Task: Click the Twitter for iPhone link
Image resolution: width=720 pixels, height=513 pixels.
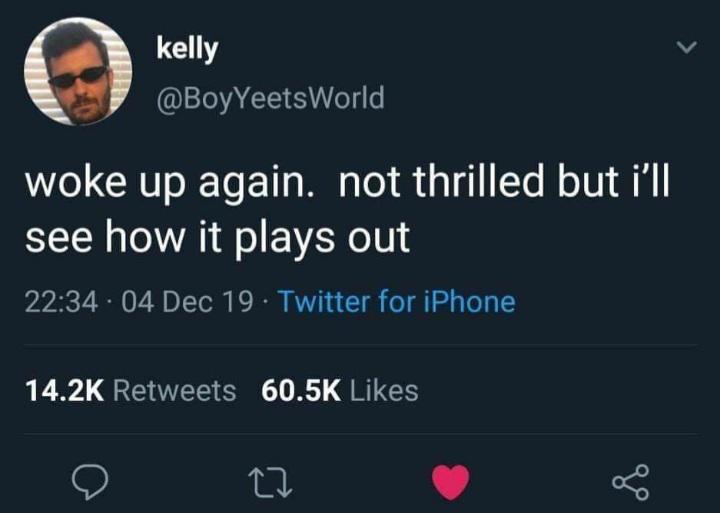Action: [x=397, y=302]
